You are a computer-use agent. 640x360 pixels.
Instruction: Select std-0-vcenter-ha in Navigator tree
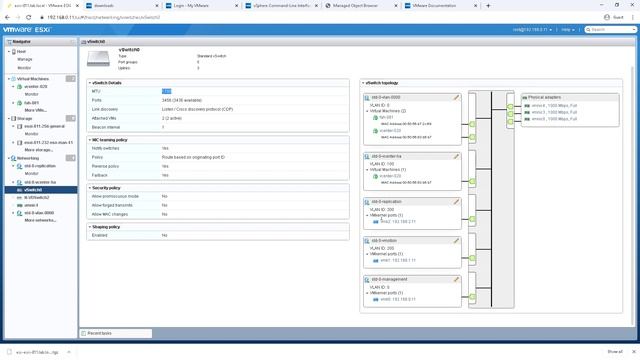(x=40, y=182)
